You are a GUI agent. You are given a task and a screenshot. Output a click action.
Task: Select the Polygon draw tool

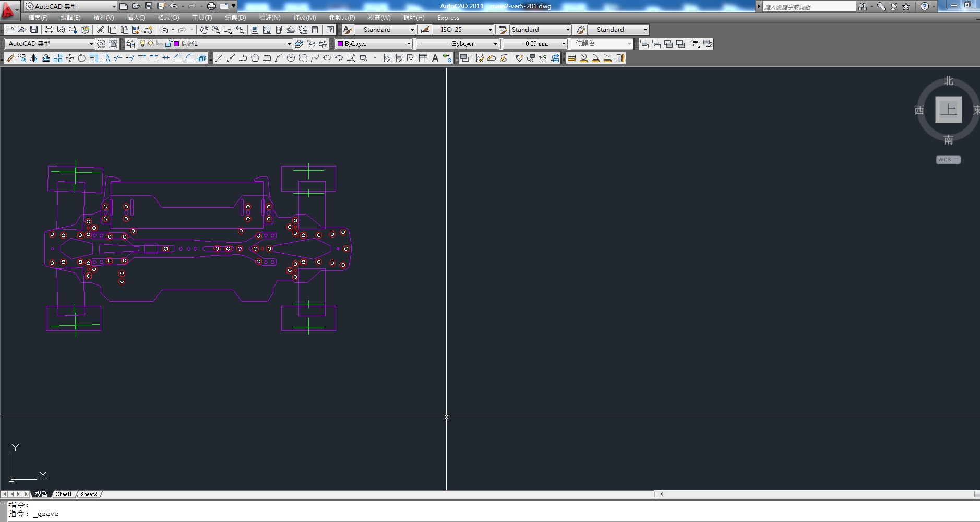point(255,58)
